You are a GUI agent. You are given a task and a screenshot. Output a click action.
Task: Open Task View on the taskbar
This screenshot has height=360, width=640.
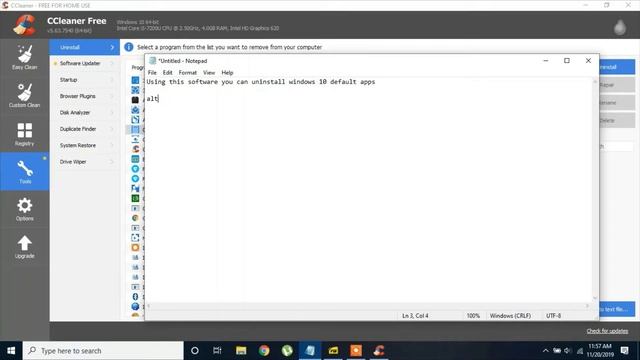[x=217, y=351]
